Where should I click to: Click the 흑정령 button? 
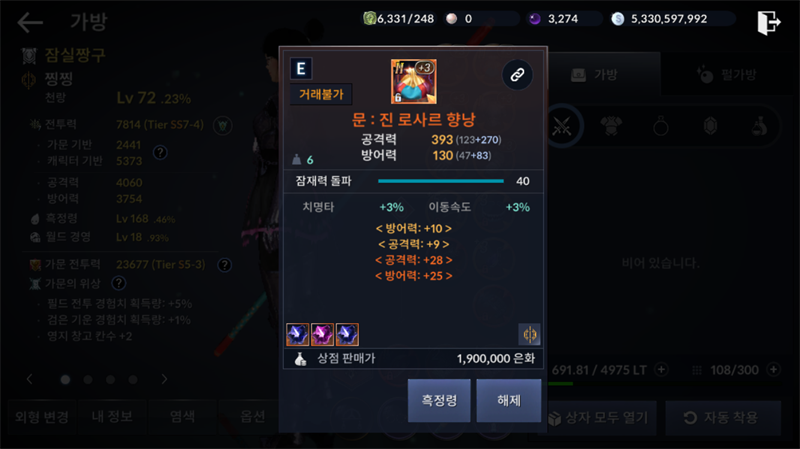pyautogui.click(x=439, y=401)
